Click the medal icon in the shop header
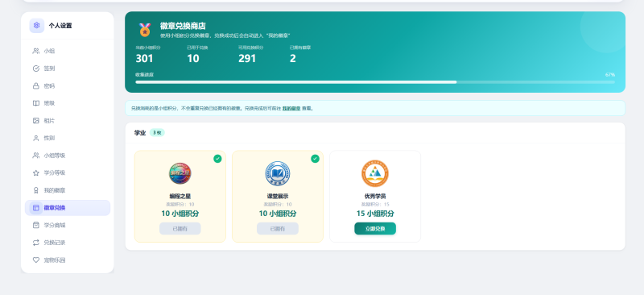The height and width of the screenshot is (295, 644). coord(145,30)
